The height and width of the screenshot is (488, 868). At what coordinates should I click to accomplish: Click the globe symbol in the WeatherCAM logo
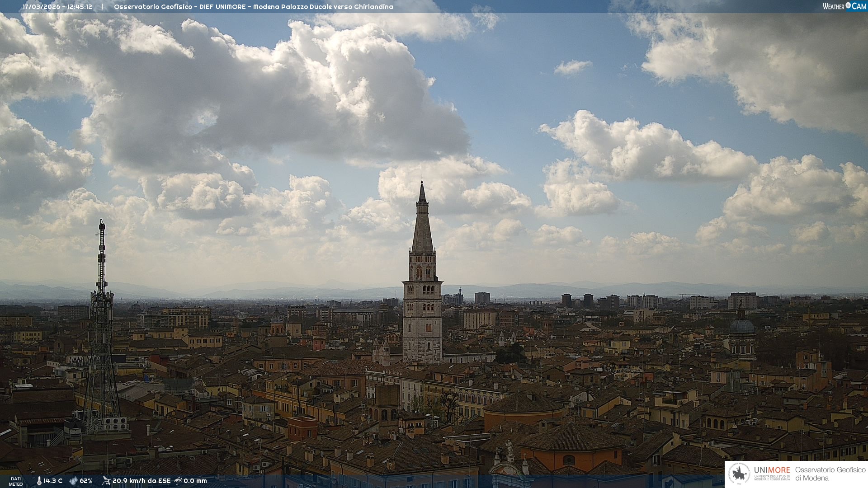(x=848, y=5)
